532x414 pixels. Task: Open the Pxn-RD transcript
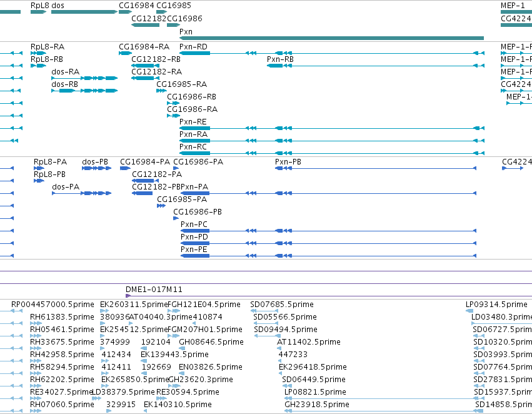332,53
